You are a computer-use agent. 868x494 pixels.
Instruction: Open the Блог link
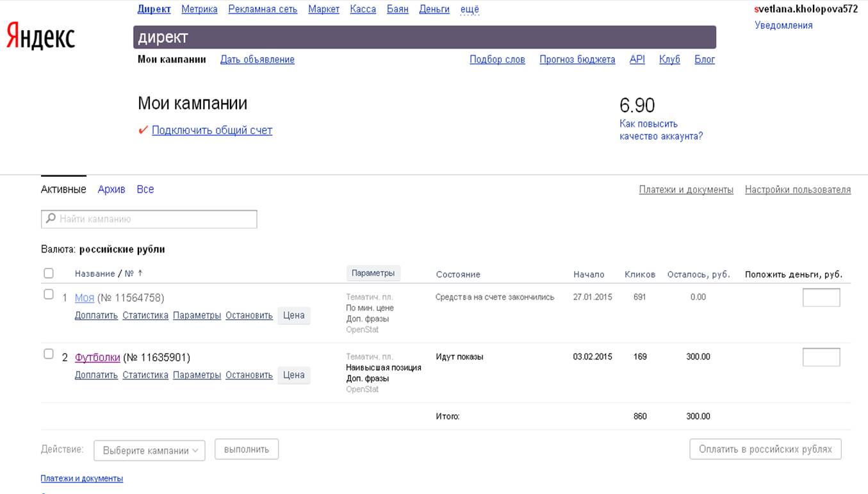705,60
